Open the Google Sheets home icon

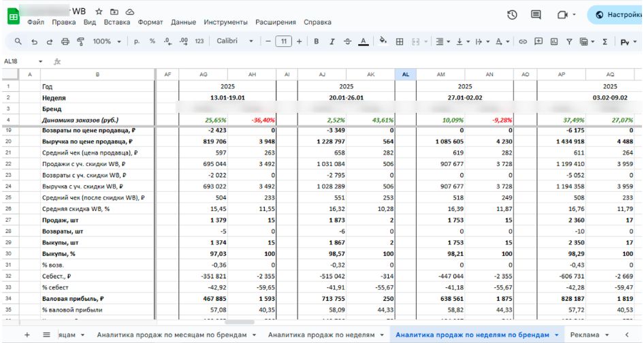point(14,16)
